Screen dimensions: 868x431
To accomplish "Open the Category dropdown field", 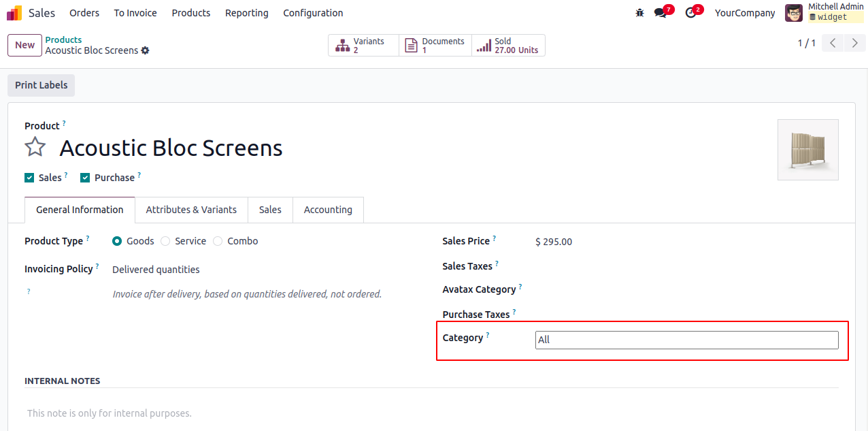I will 686,340.
